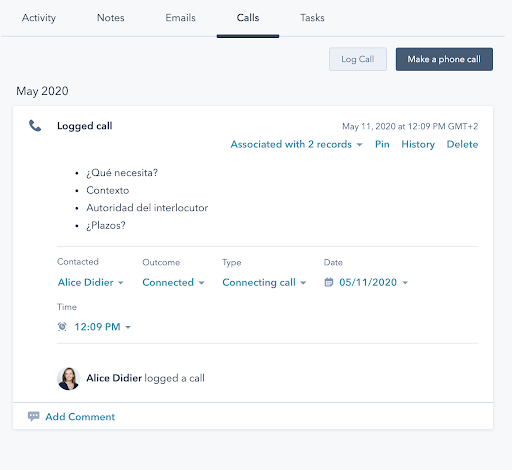Image resolution: width=512 pixels, height=470 pixels.
Task: Open the Contacted Alice Didier dropdown
Action: click(x=90, y=282)
